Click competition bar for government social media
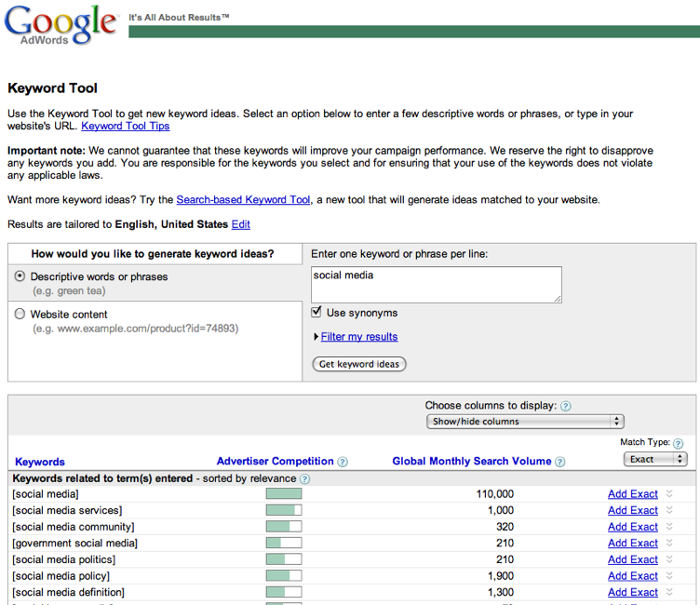Image resolution: width=700 pixels, height=605 pixels. point(284,543)
